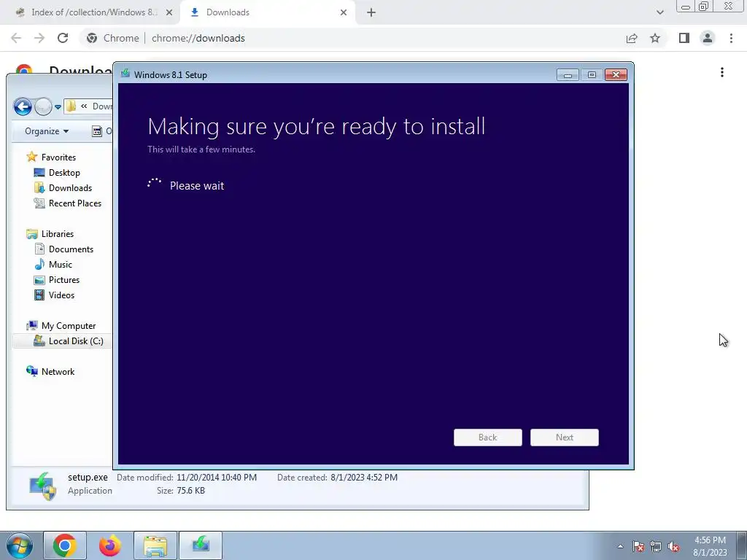Click the Windows Start orb
The image size is (747, 560).
click(x=19, y=545)
